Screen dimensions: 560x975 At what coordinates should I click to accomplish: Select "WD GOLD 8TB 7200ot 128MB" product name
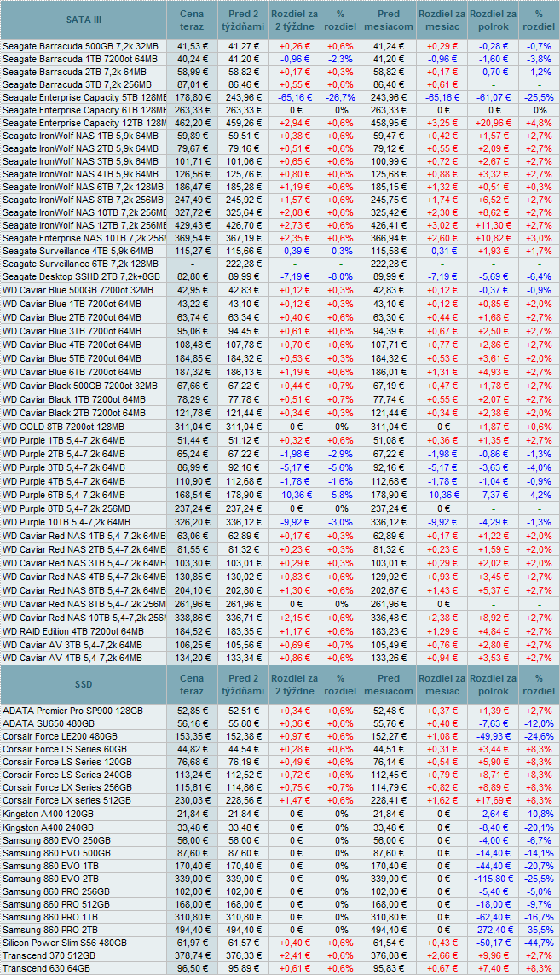click(63, 427)
